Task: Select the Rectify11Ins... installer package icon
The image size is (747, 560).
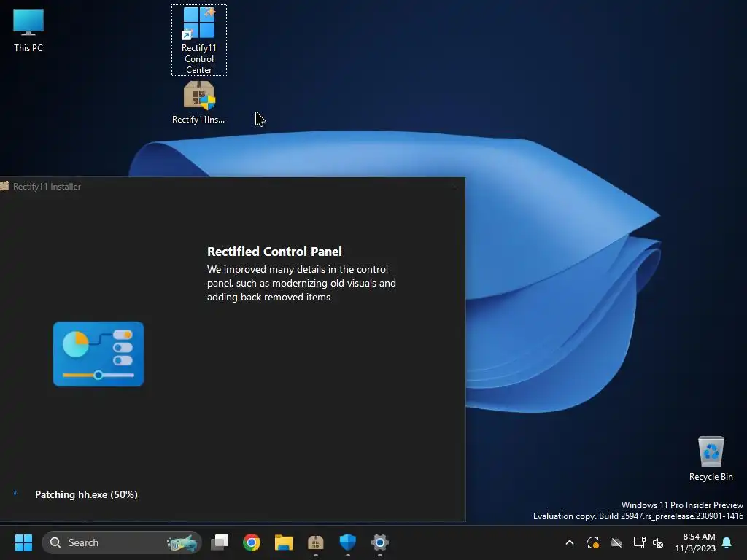Action: 198,102
